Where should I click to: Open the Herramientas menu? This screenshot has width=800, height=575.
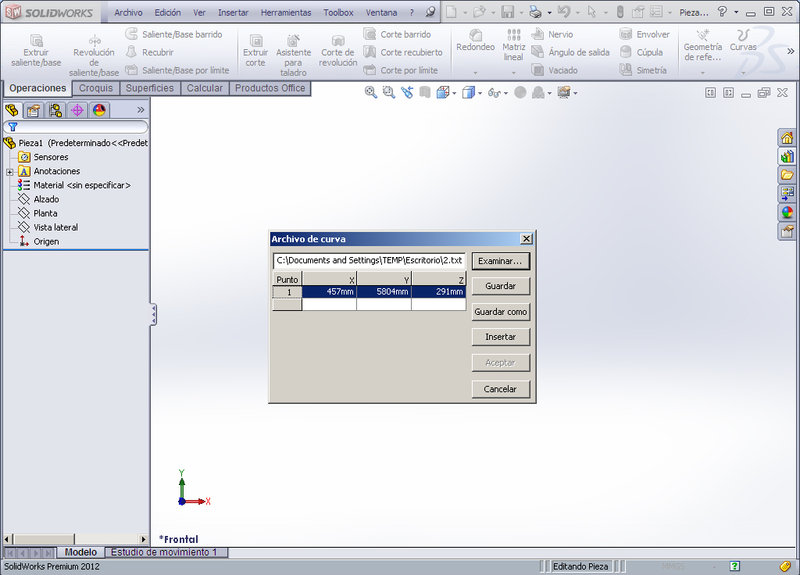click(286, 12)
